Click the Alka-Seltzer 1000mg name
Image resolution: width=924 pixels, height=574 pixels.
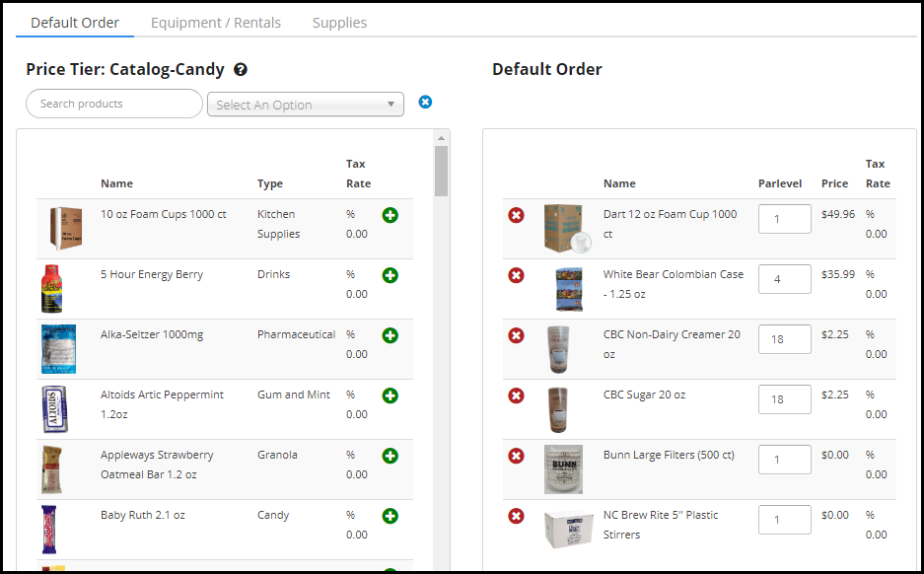pyautogui.click(x=152, y=334)
